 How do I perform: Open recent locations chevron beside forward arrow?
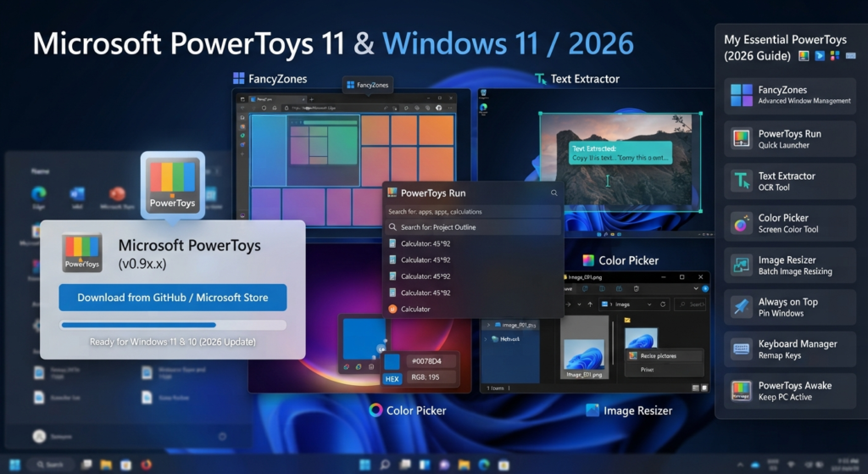579,304
